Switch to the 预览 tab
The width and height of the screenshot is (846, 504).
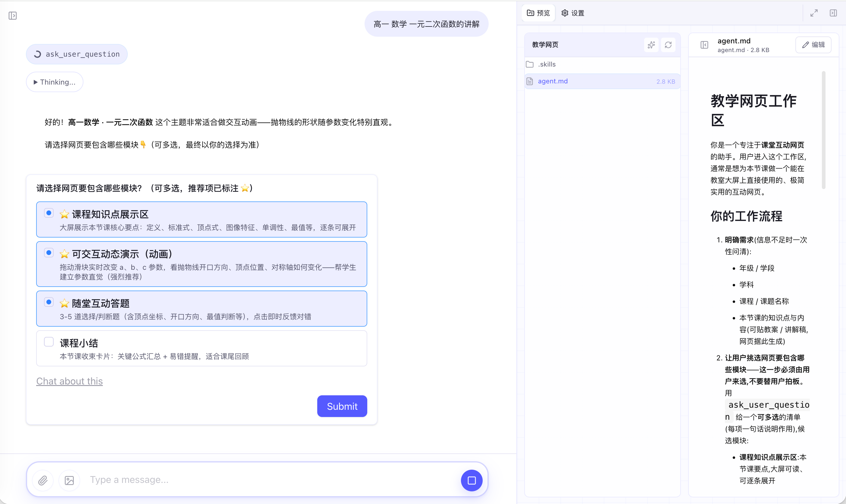click(x=538, y=13)
